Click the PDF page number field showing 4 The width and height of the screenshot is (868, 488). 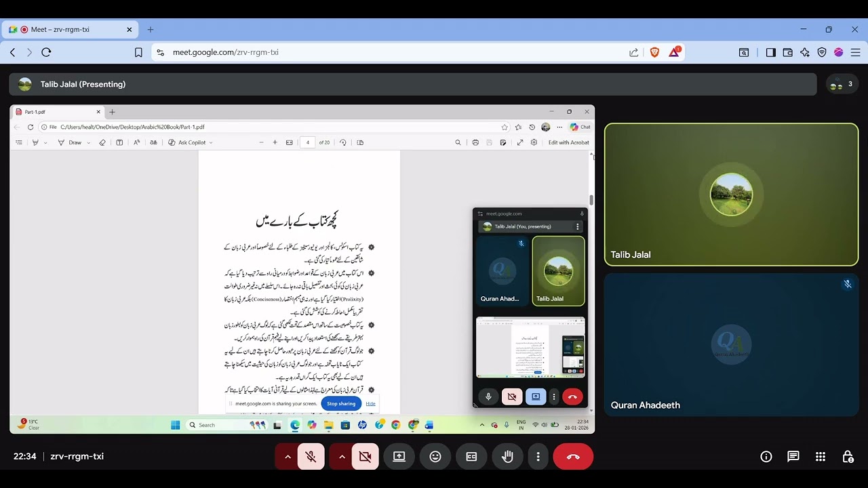(x=308, y=142)
